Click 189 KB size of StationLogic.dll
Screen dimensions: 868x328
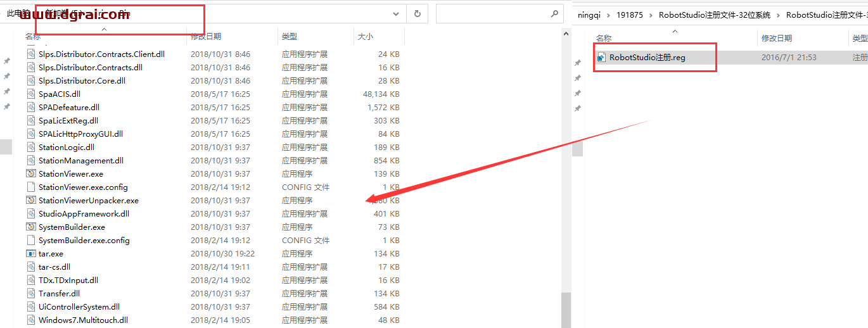386,148
